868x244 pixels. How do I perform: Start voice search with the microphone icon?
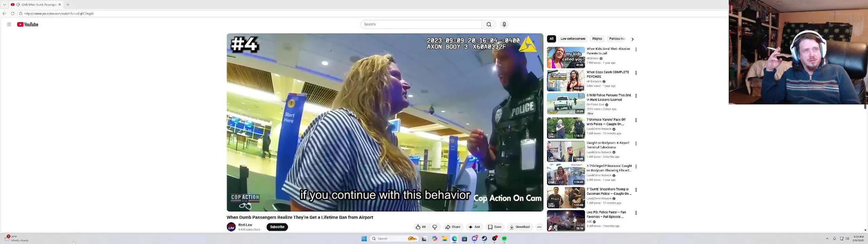point(504,24)
